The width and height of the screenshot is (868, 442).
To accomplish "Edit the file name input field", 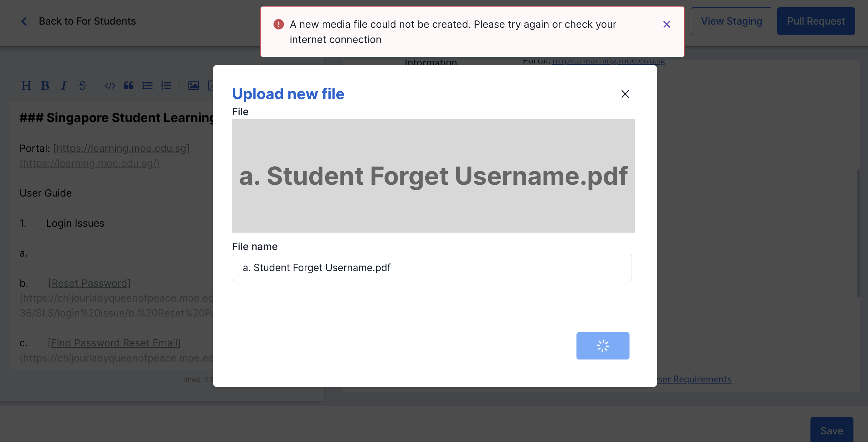I will point(431,267).
